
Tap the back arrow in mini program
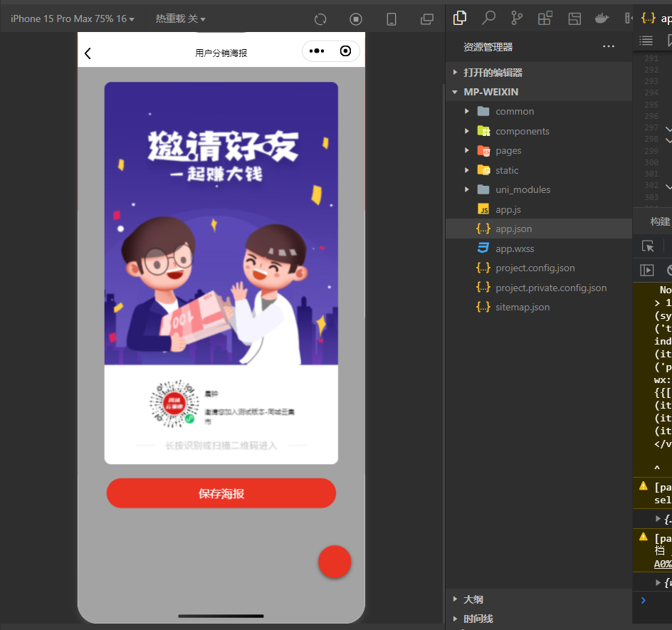[88, 53]
